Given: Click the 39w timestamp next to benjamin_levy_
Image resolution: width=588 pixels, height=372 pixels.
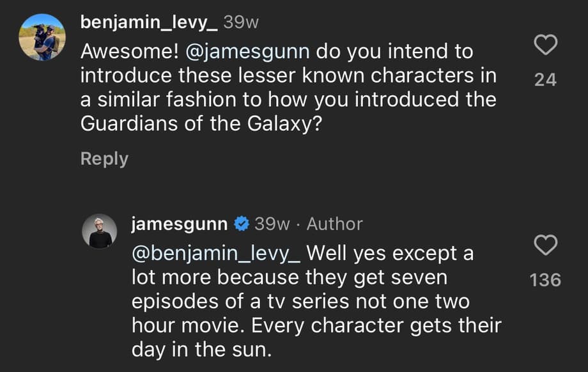Looking at the screenshot, I should tap(241, 22).
